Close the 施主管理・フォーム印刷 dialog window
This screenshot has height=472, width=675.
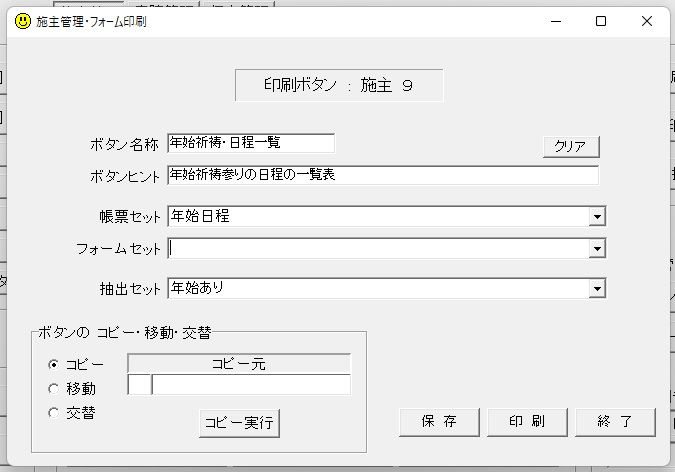[x=647, y=21]
